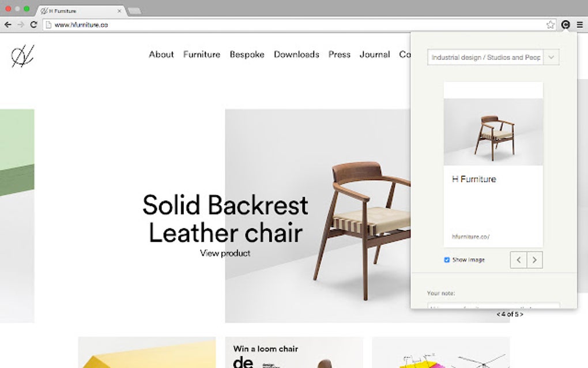
Task: Reload the page with refresh icon
Action: pos(34,25)
